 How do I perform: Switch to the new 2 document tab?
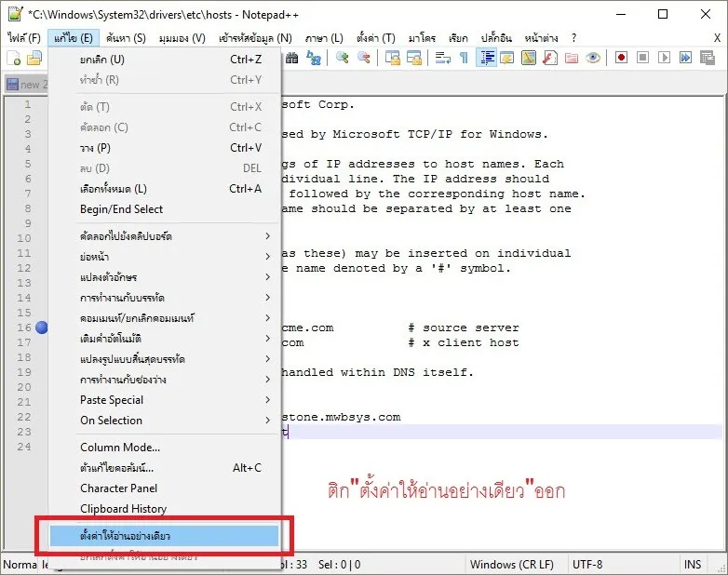pyautogui.click(x=26, y=85)
